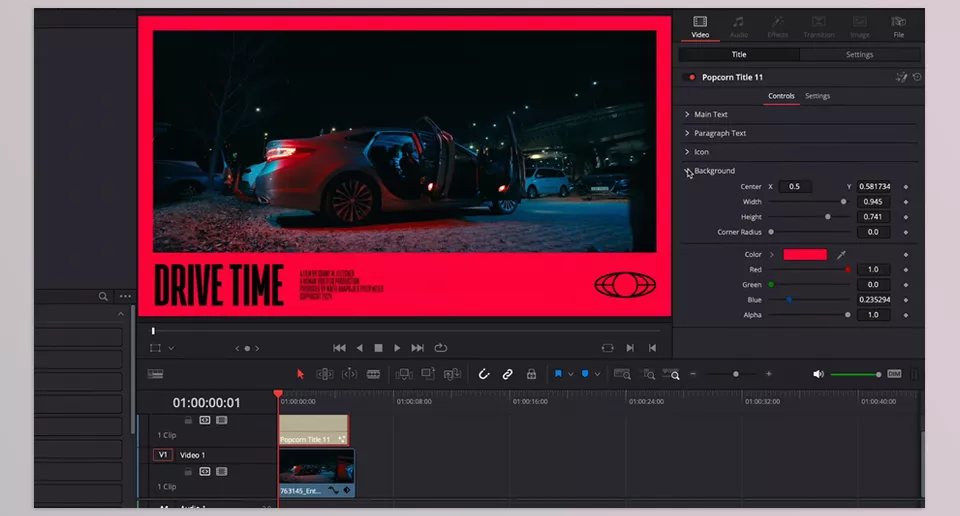Switch to the Audio inspector tab
Image resolution: width=960 pixels, height=516 pixels.
coord(739,28)
